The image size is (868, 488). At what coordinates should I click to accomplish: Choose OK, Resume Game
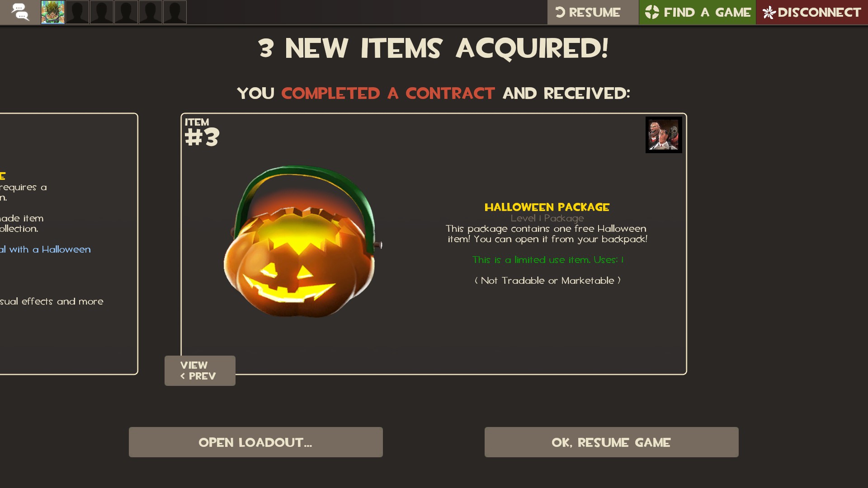pyautogui.click(x=612, y=442)
